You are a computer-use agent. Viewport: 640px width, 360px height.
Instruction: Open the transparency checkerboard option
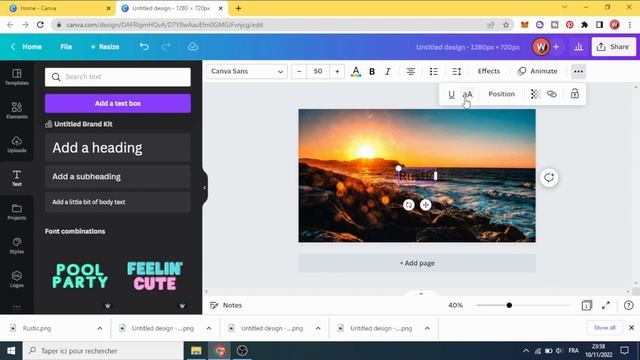click(x=535, y=94)
